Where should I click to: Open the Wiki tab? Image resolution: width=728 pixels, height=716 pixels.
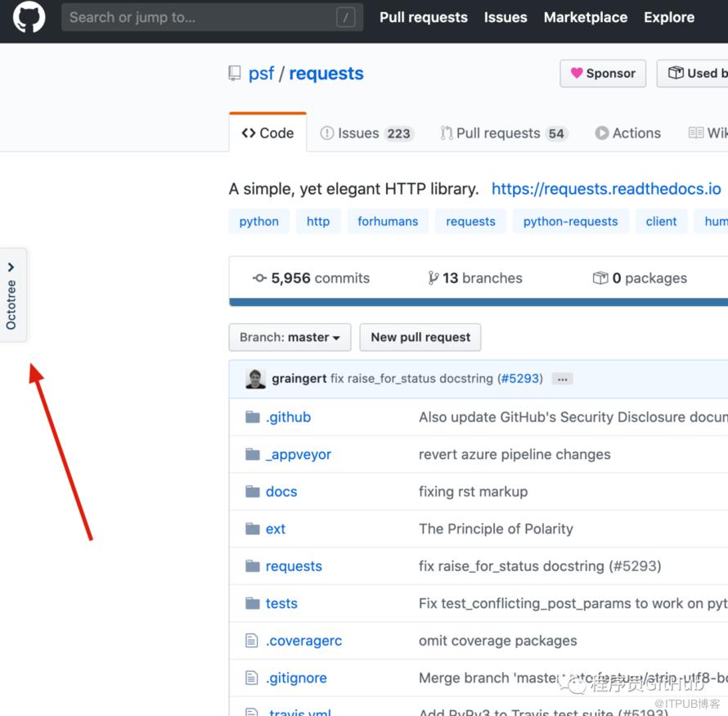[x=708, y=133]
